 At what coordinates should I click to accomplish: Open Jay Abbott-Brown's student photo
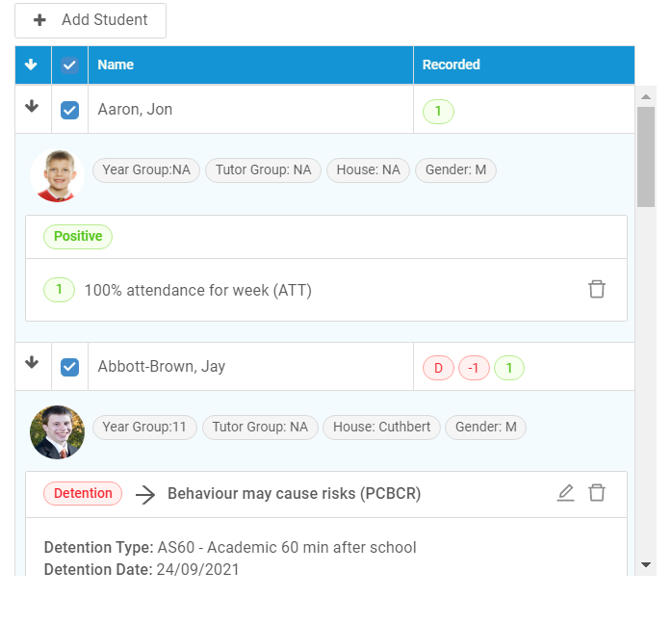coord(57,432)
